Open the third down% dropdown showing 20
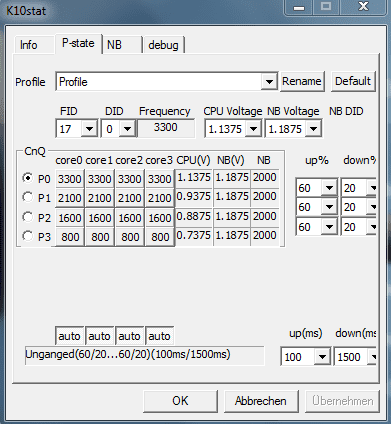The image size is (391, 424). (x=372, y=227)
